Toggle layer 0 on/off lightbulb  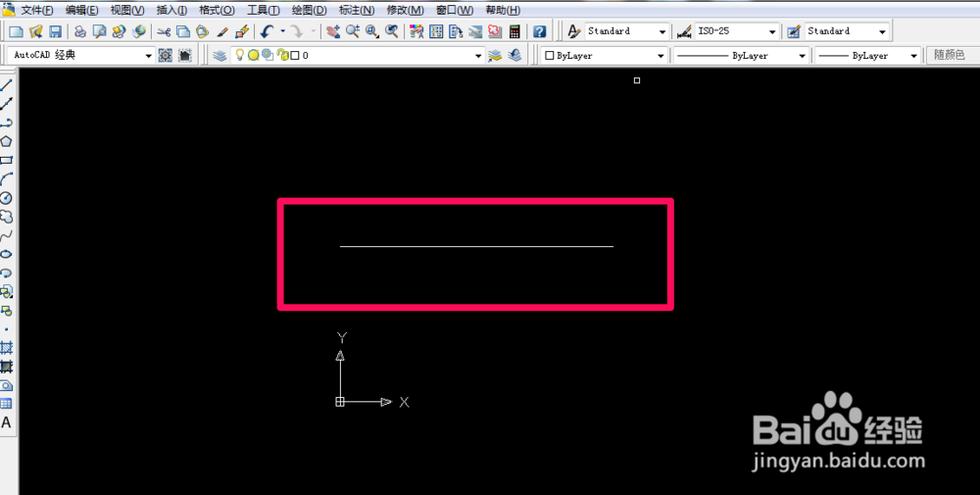click(x=239, y=55)
